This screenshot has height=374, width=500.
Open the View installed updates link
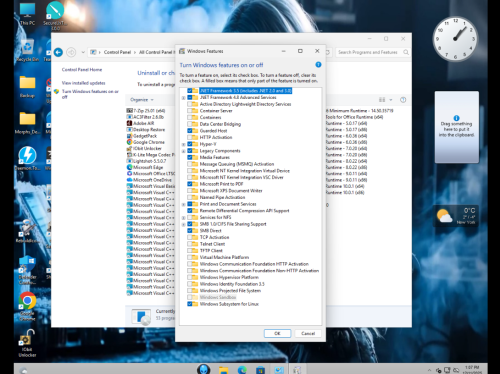point(83,83)
